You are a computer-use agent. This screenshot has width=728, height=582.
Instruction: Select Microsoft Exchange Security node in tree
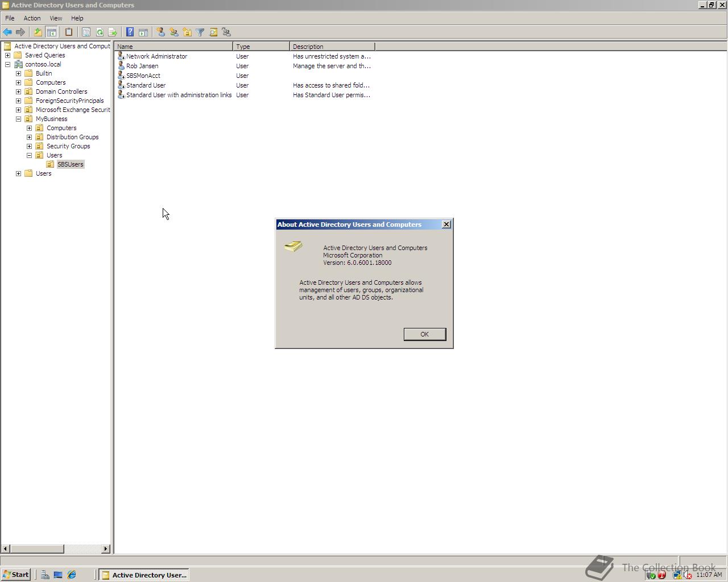coord(73,110)
